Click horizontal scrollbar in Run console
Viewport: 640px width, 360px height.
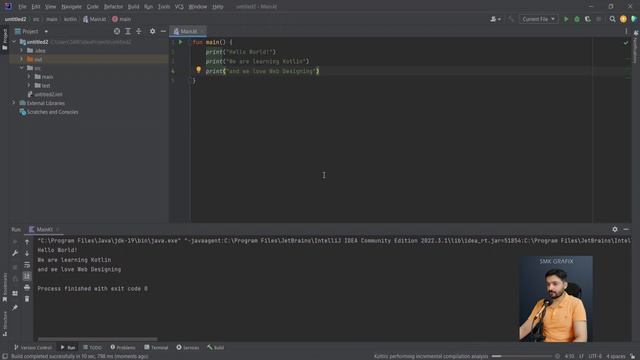97,339
